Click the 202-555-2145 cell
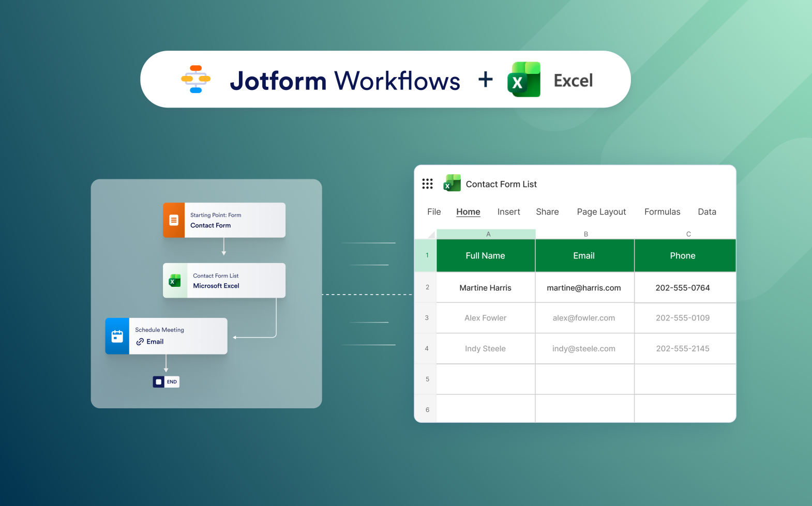 685,348
